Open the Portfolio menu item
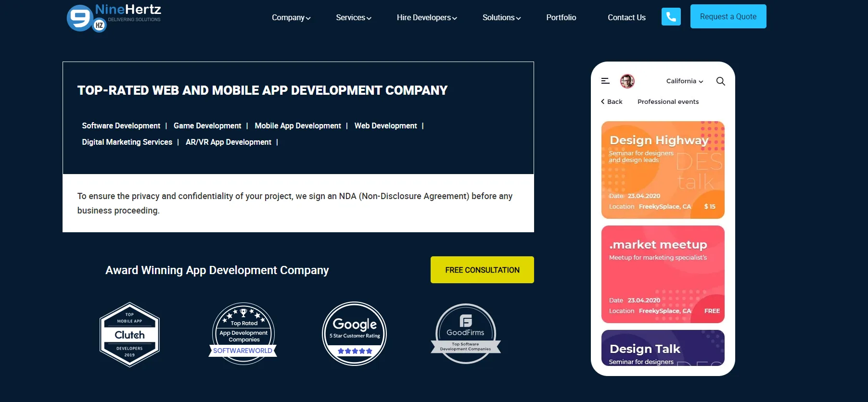This screenshot has height=402, width=868. tap(561, 18)
